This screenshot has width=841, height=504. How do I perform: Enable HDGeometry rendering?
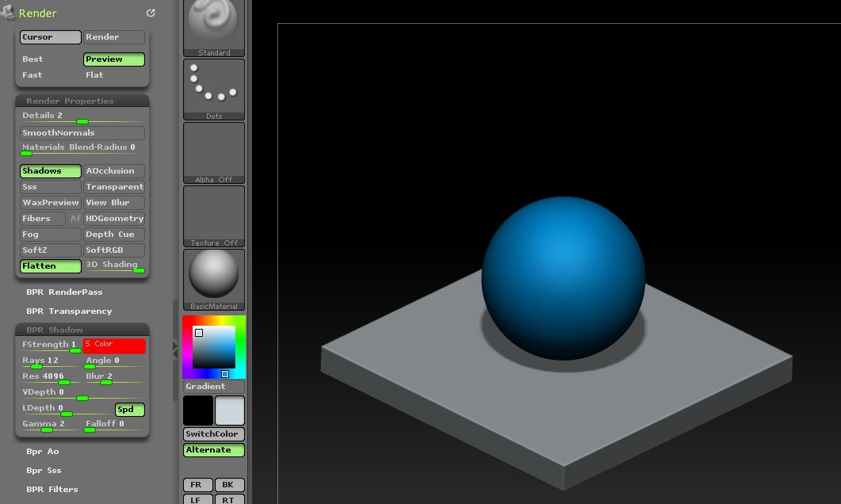113,218
